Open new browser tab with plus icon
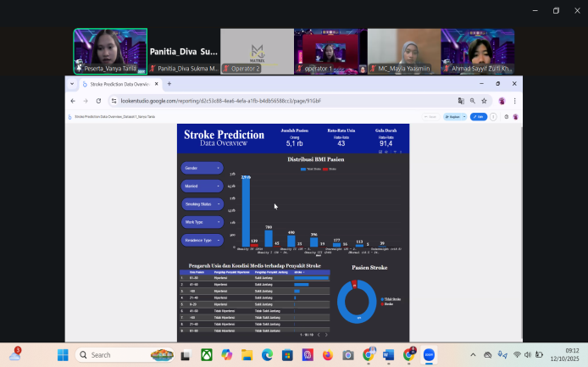Screen dimensions: 588x367 [169, 84]
